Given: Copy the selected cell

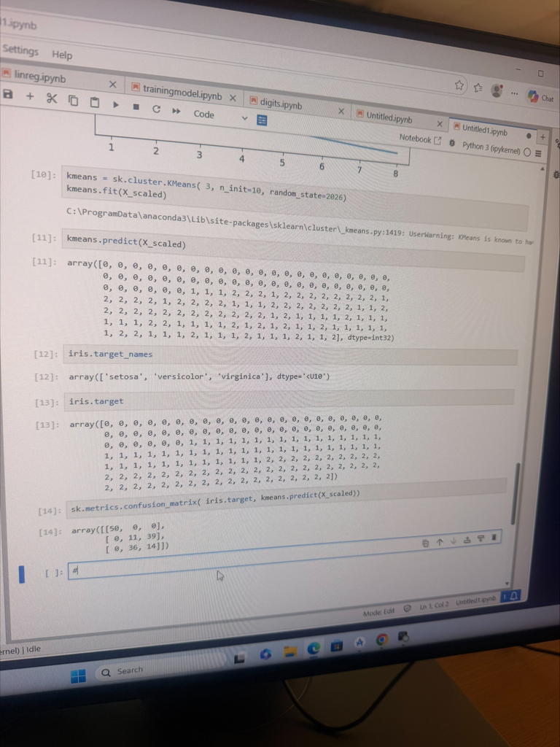Looking at the screenshot, I should (x=74, y=101).
